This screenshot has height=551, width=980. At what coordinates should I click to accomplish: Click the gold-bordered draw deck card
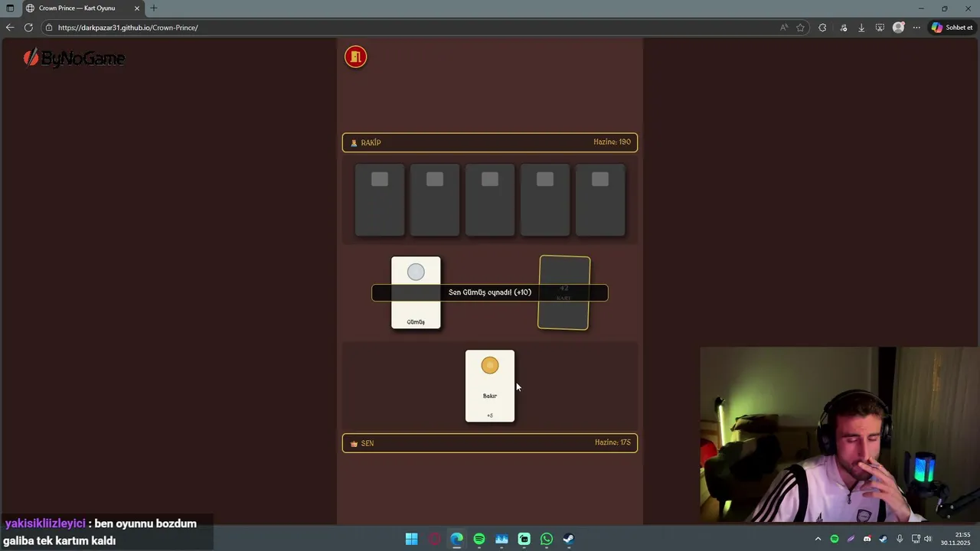point(564,293)
